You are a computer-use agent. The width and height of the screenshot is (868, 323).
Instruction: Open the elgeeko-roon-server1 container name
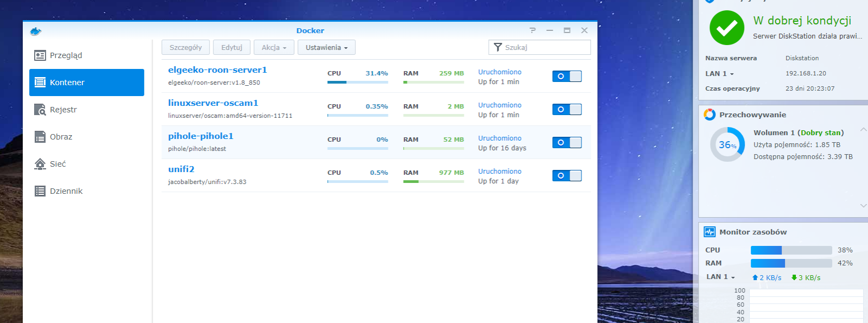coord(218,70)
